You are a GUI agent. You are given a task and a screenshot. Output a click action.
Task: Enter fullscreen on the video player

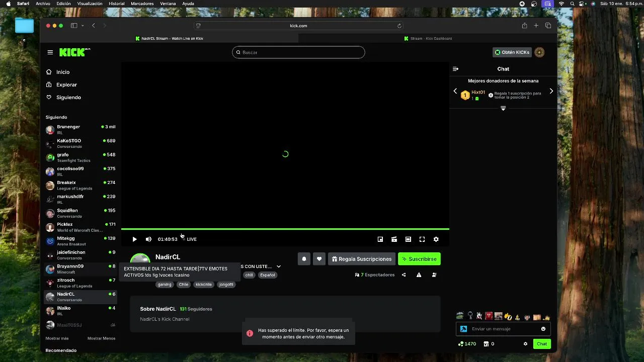pyautogui.click(x=422, y=239)
